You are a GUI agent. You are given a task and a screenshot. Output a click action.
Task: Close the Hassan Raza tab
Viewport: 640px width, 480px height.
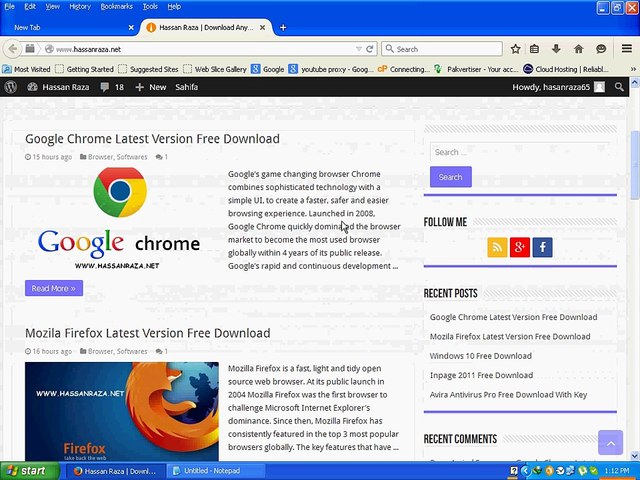(262, 28)
